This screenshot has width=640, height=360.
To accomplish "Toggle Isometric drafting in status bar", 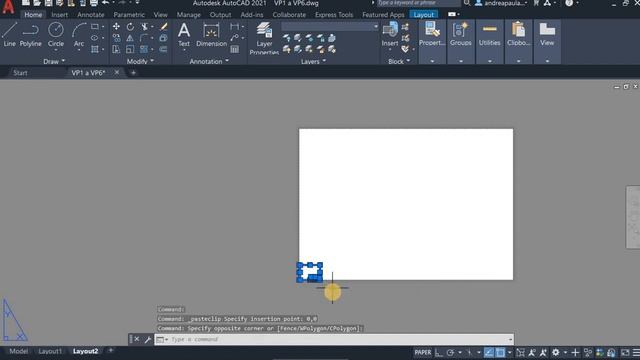I will [470, 352].
